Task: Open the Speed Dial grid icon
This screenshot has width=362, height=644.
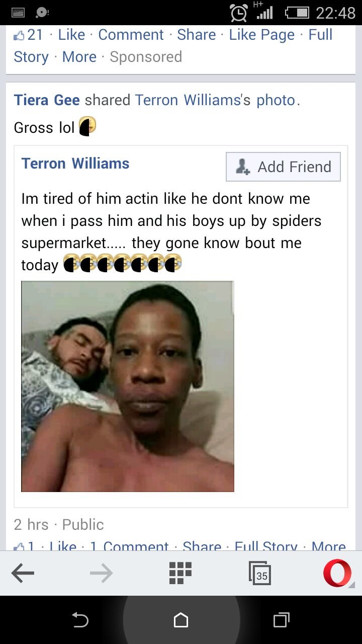Action: (180, 573)
